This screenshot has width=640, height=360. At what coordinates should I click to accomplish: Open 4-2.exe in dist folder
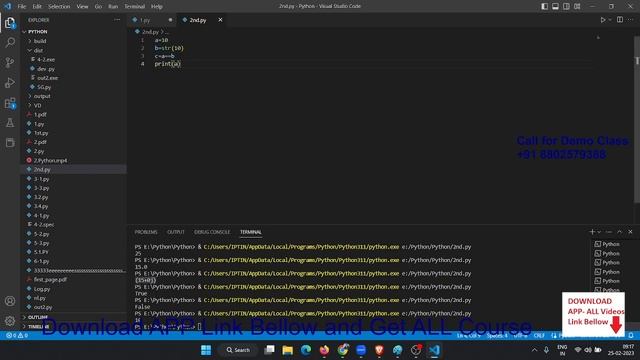tap(73, 59)
